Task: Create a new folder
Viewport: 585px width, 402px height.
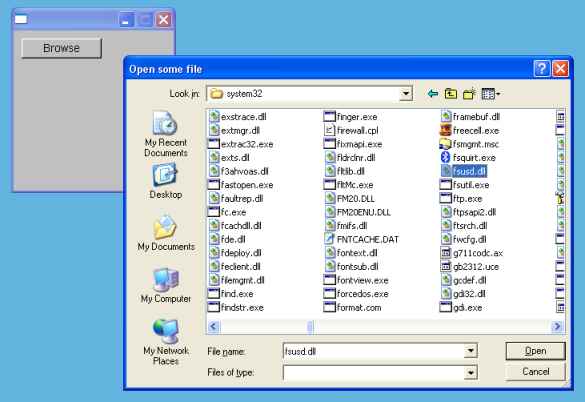Action: (469, 94)
